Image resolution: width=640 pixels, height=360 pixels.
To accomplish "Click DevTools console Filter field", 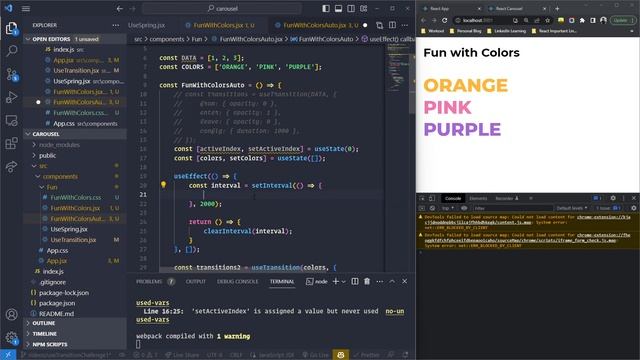I will click(512, 208).
